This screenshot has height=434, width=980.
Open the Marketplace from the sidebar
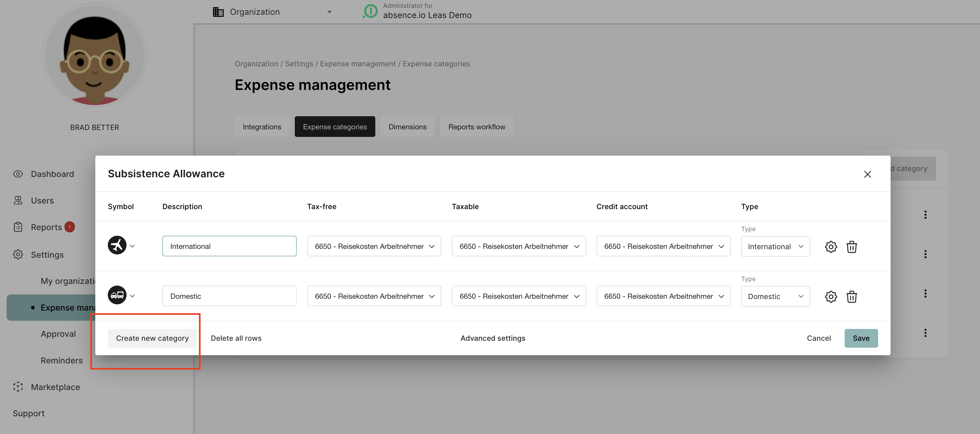click(55, 386)
